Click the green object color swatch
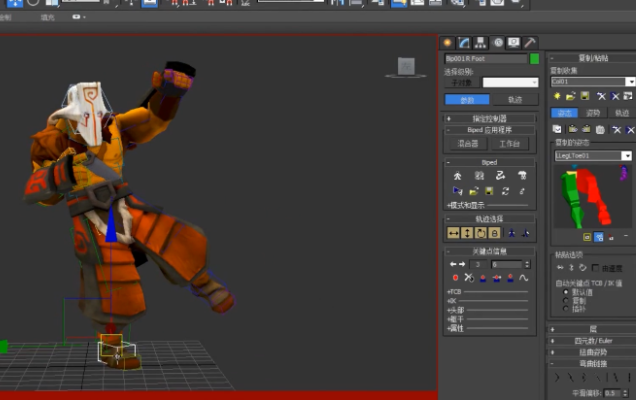This screenshot has height=400, width=636. pyautogui.click(x=535, y=59)
